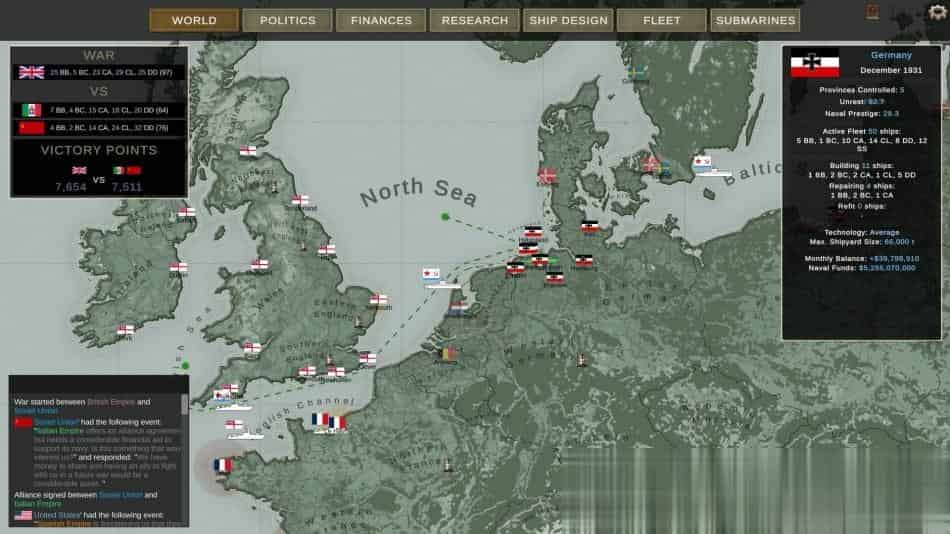Click the British Empire link in the event log
This screenshot has width=950, height=534.
[111, 402]
